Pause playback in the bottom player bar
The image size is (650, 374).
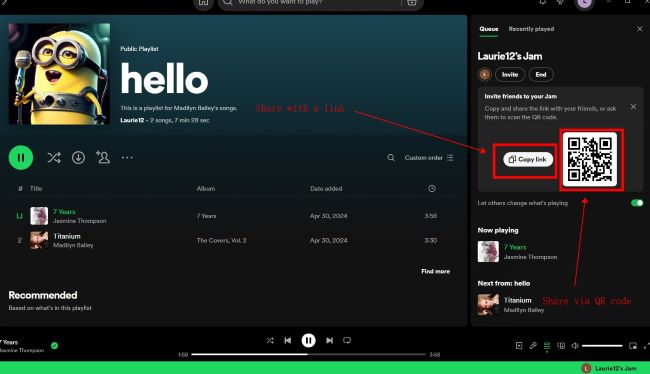tap(308, 340)
